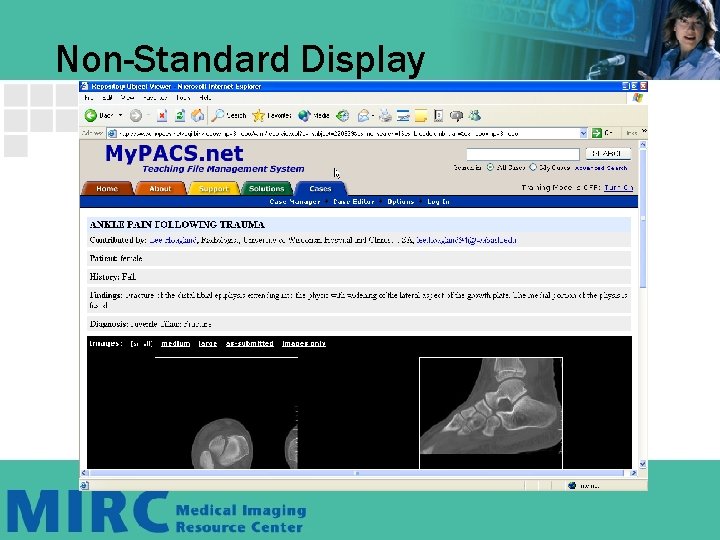The width and height of the screenshot is (720, 540).
Task: Click the vertical scrollbar up arrow
Action: pos(643,145)
